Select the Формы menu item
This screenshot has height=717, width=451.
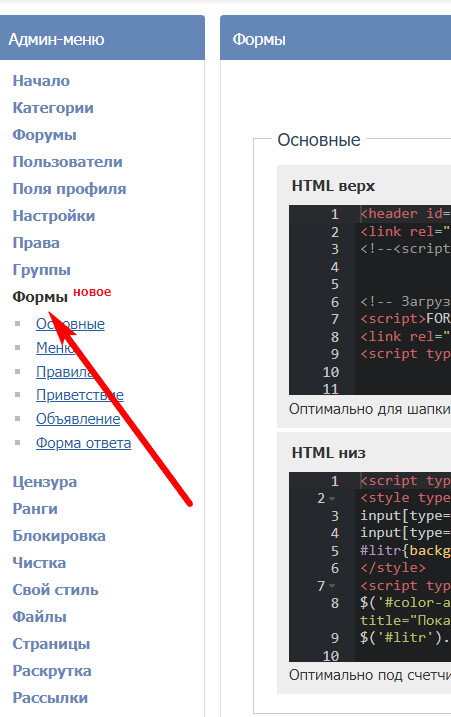click(x=40, y=297)
